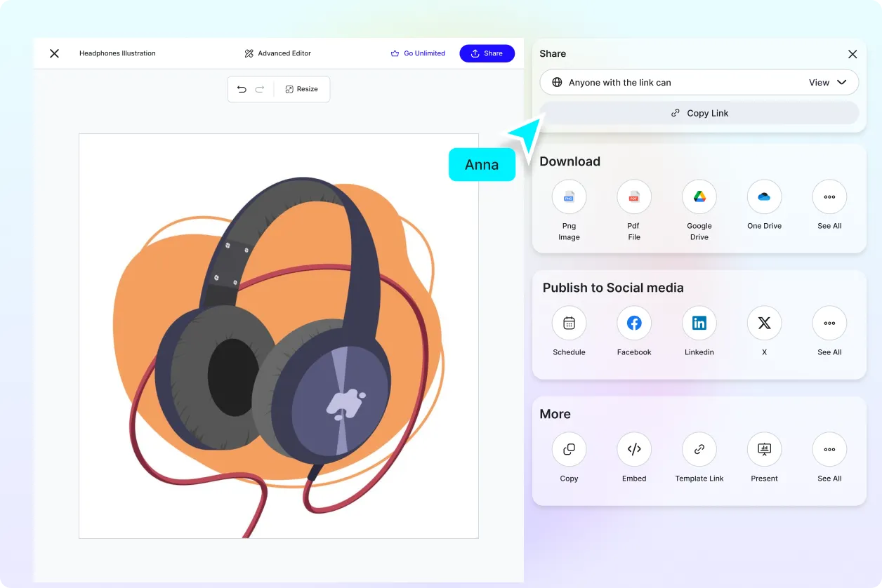Expand the View permission dropdown
Screen dimensions: 882x588
829,82
